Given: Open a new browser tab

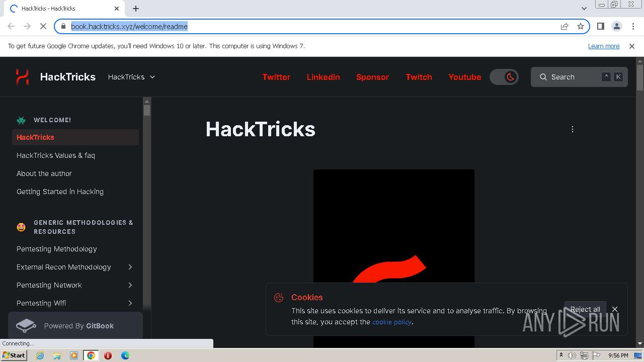Looking at the screenshot, I should 136,9.
